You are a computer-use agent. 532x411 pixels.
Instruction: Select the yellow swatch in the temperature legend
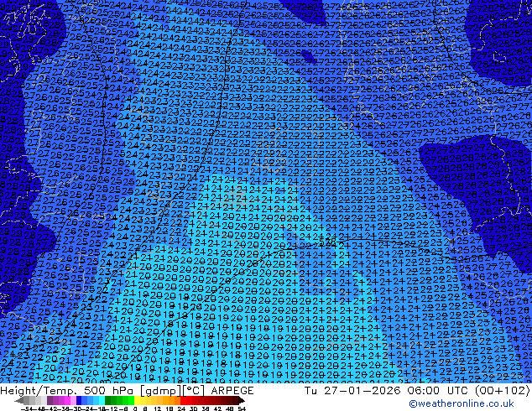(x=137, y=400)
